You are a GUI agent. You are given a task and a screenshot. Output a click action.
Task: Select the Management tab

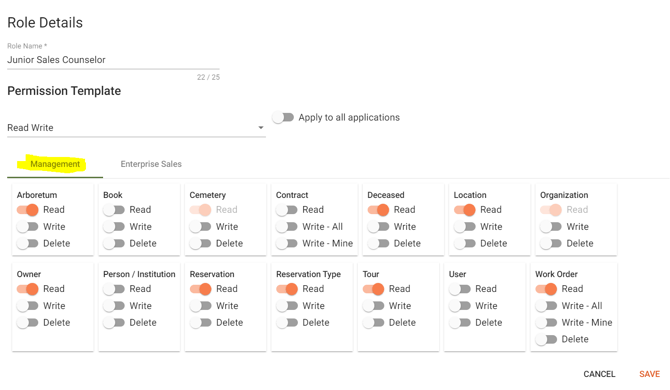[55, 164]
